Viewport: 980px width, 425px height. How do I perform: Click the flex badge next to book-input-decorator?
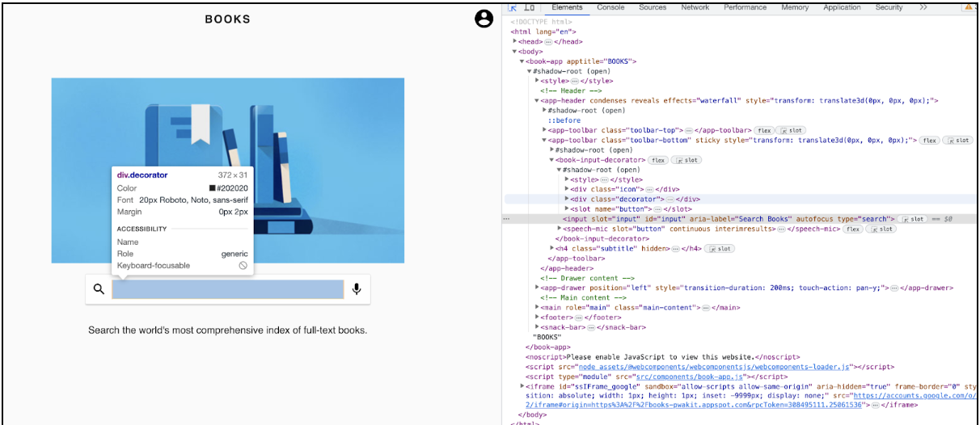pos(658,160)
